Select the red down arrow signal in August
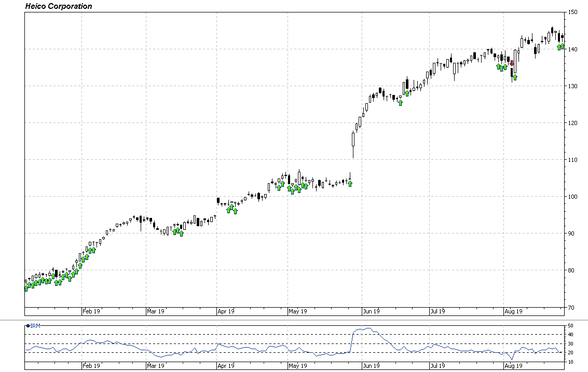This screenshot has width=588, height=372. point(512,63)
